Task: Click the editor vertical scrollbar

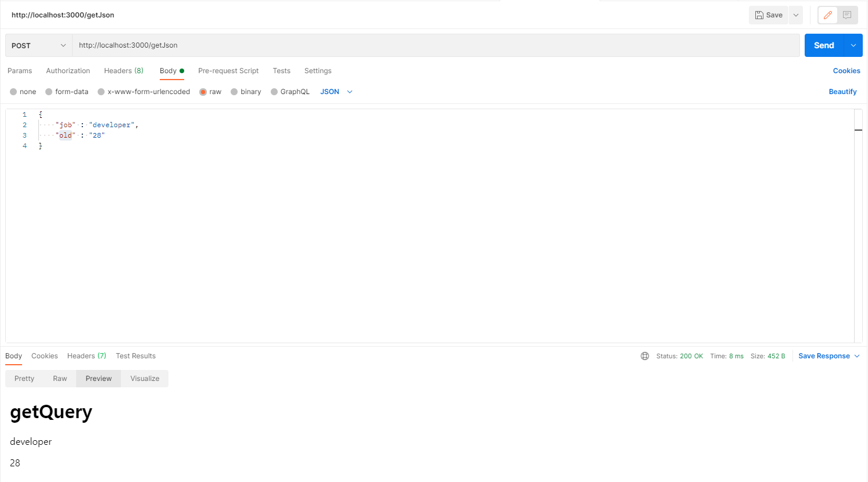Action: [x=858, y=225]
